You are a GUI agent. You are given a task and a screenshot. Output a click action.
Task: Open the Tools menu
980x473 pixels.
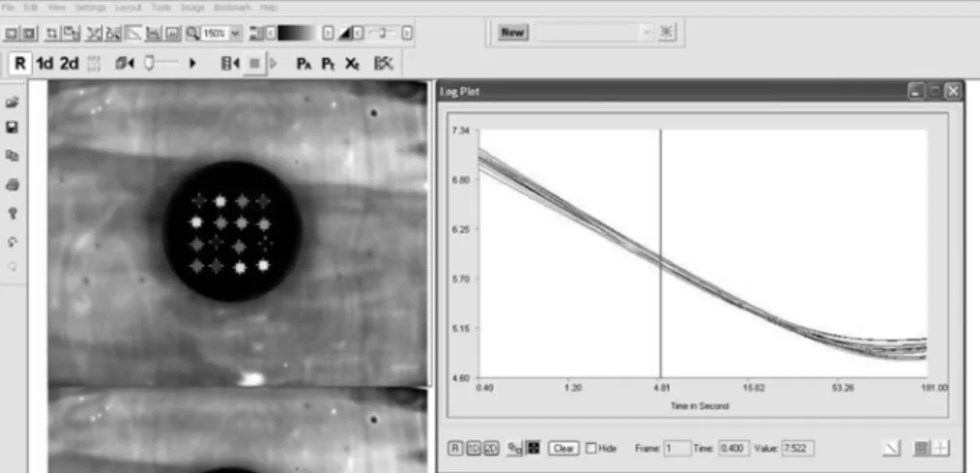pos(161,8)
